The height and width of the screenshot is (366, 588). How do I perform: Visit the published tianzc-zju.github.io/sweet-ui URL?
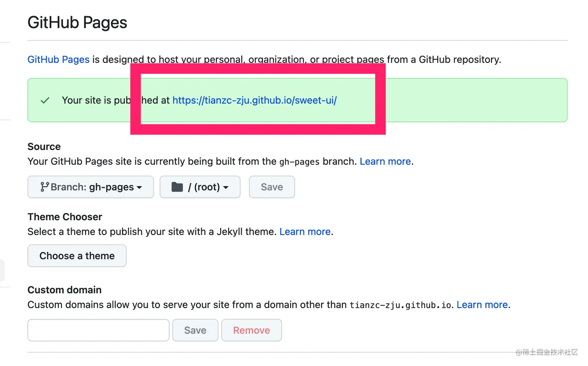(254, 100)
